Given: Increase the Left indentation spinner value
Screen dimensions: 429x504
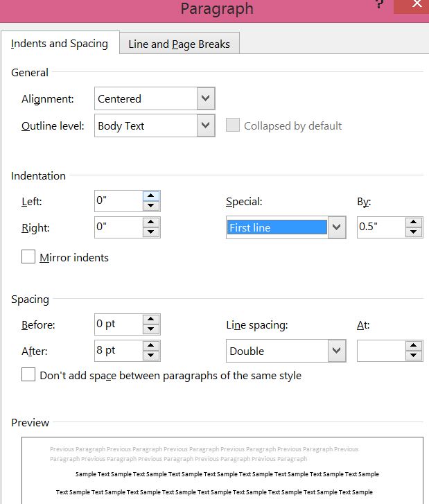Looking at the screenshot, I should (151, 196).
